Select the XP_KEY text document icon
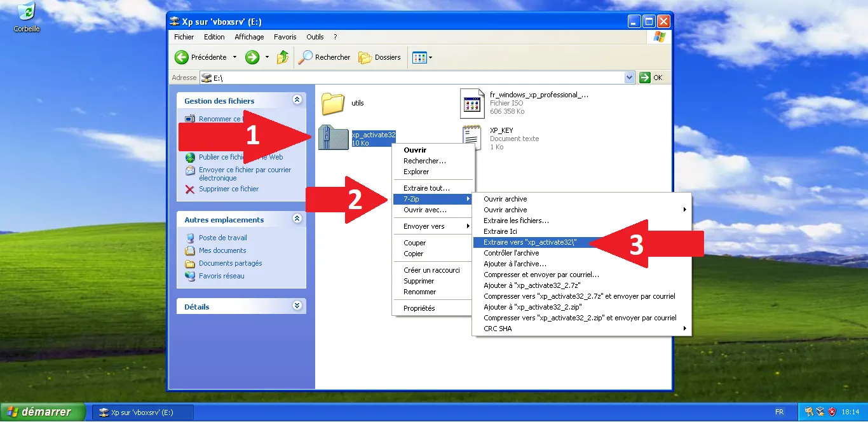This screenshot has height=422, width=868. pos(472,138)
